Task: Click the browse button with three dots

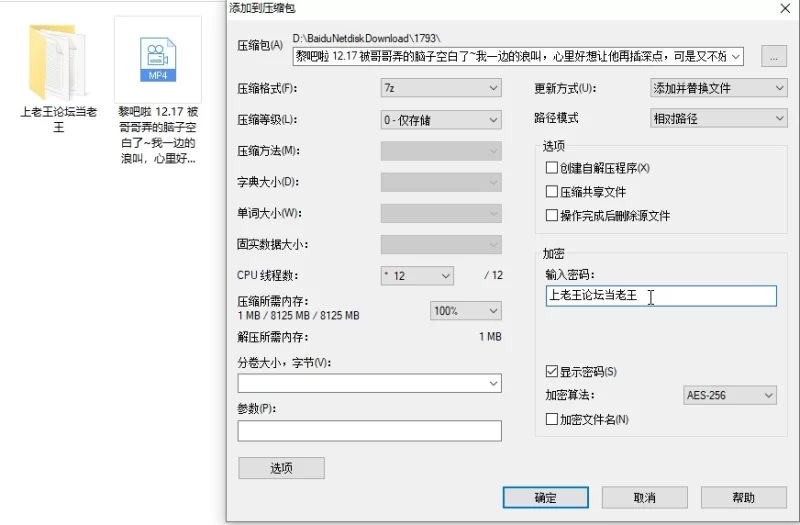Action: tap(773, 56)
